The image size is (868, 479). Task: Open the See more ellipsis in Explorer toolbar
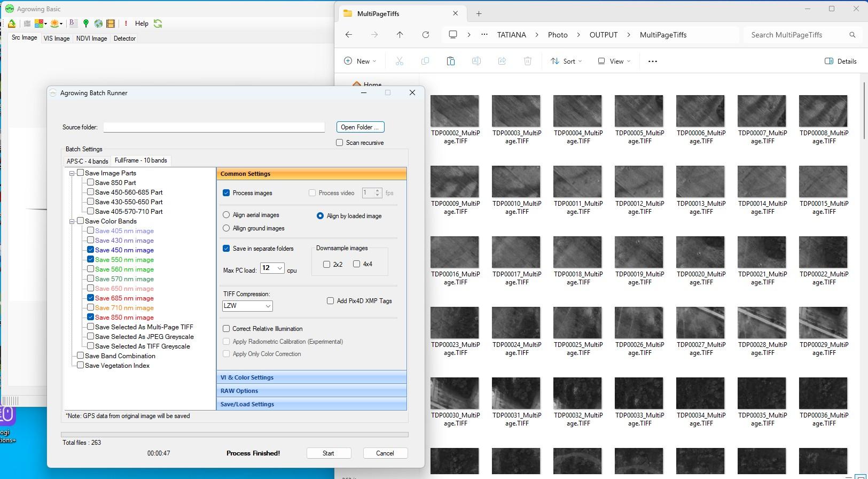pos(652,61)
